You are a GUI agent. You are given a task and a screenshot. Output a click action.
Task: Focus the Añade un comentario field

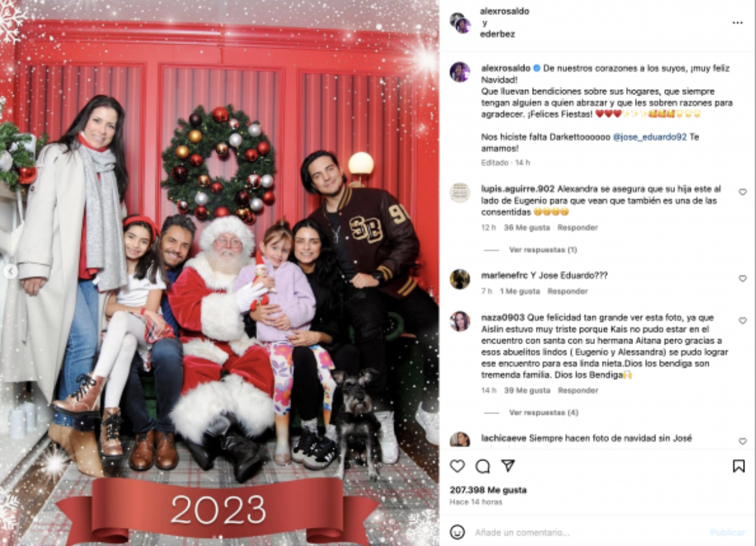point(588,532)
